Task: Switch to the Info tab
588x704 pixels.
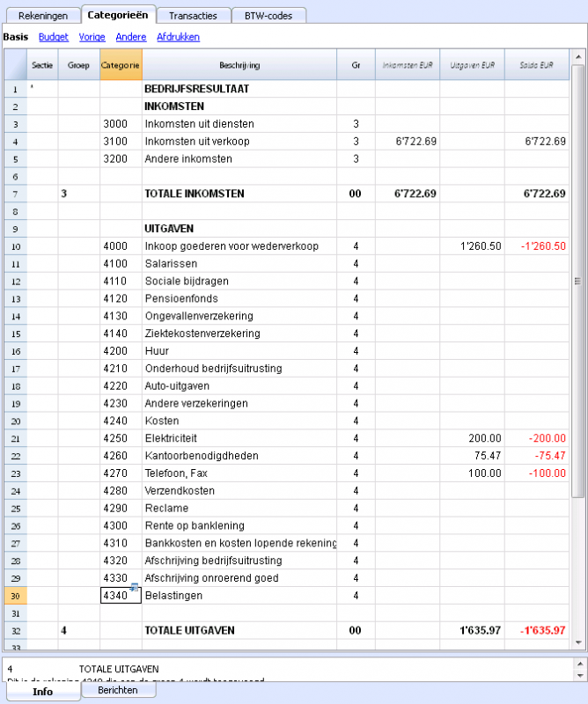Action: (x=43, y=692)
